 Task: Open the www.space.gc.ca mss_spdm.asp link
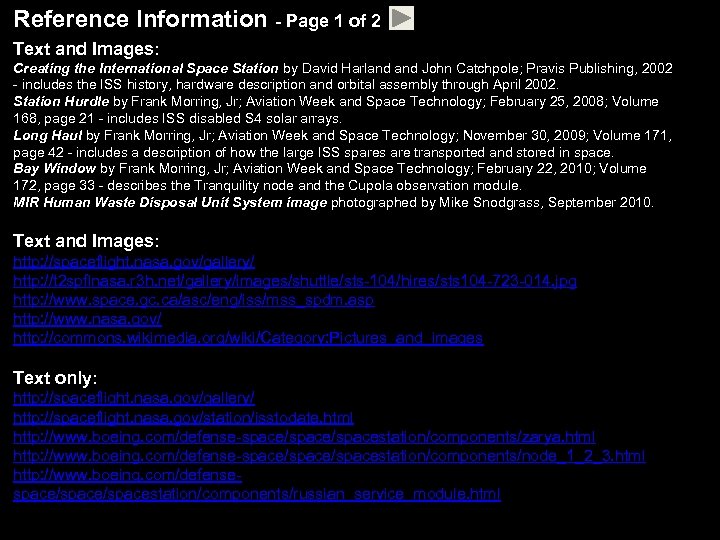coord(194,300)
